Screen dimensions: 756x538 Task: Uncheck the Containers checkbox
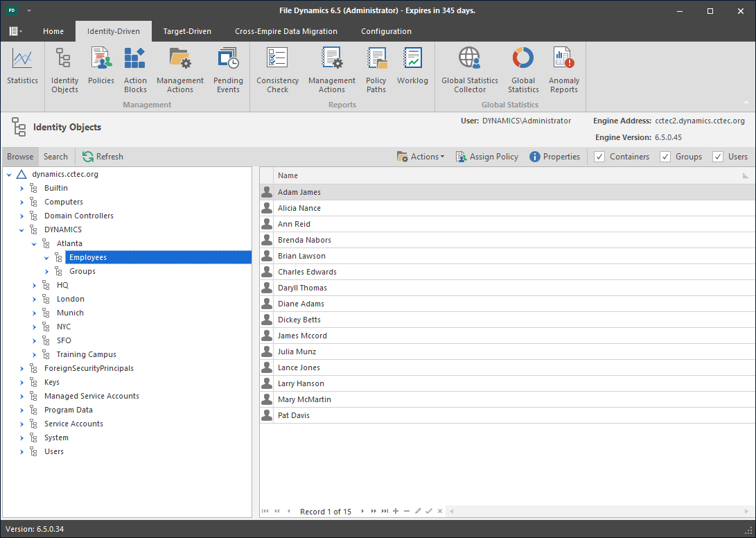click(x=600, y=157)
